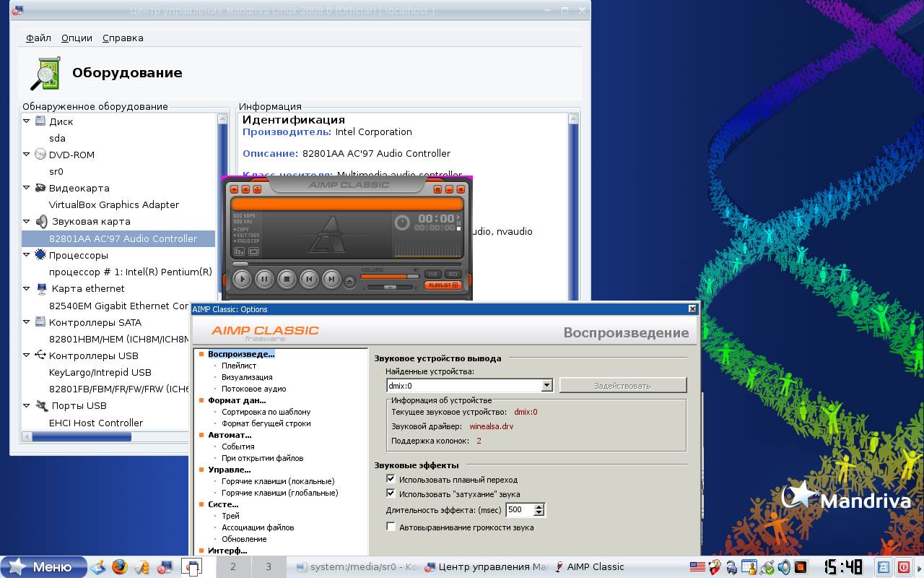The width and height of the screenshot is (924, 578).
Task: Launch Firefox from taskbar
Action: 119,567
